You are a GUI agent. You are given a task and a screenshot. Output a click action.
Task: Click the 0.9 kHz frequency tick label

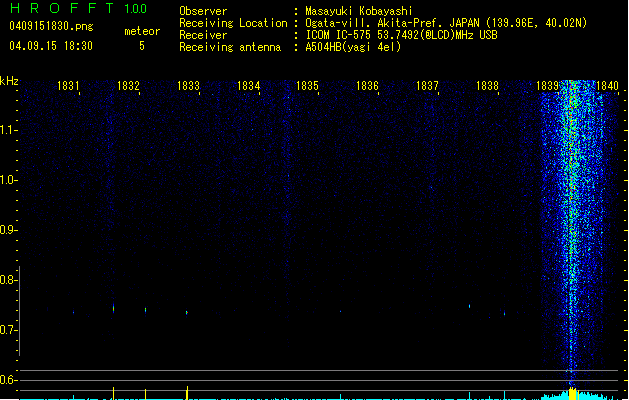7,230
